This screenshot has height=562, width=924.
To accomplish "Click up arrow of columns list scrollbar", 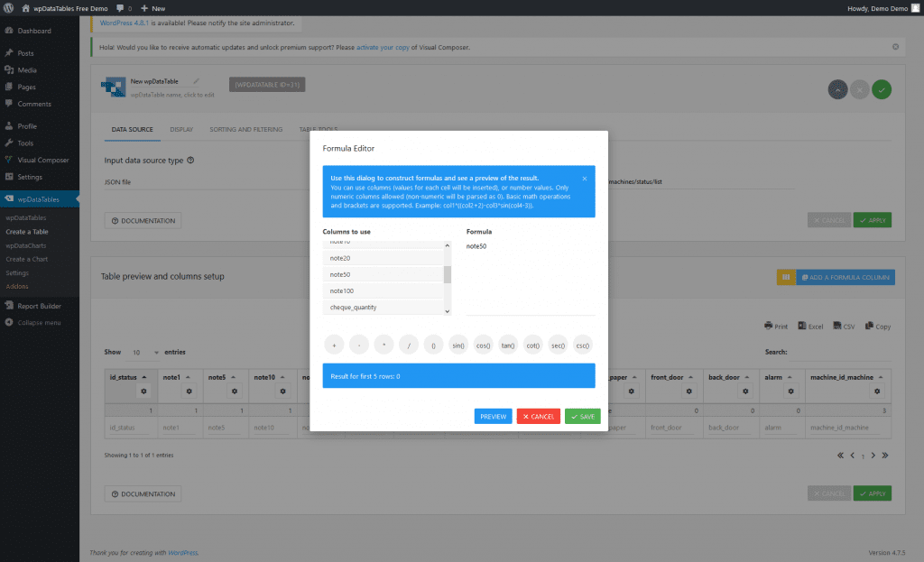I will tap(448, 245).
